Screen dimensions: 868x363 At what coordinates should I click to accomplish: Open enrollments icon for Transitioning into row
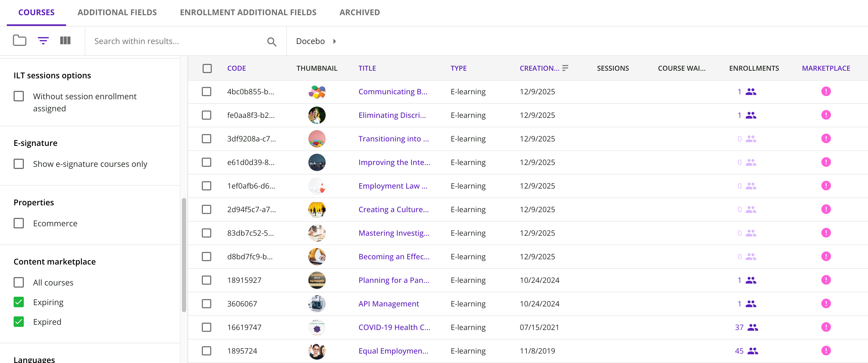coord(751,139)
